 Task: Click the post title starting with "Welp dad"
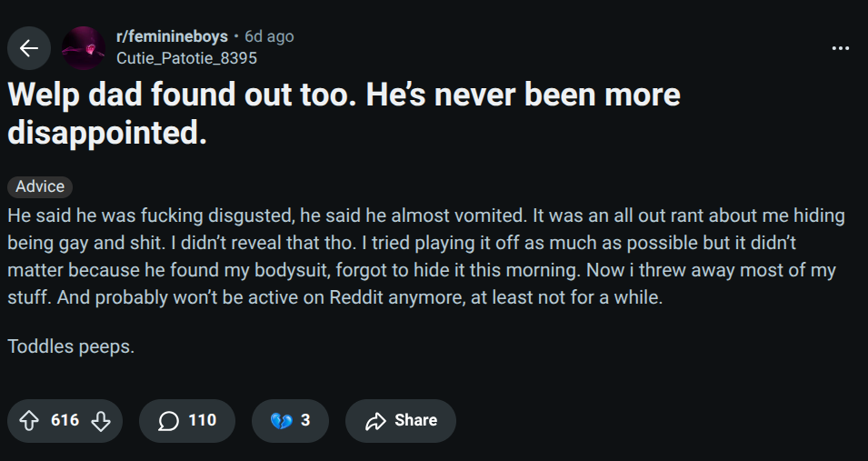344,95
